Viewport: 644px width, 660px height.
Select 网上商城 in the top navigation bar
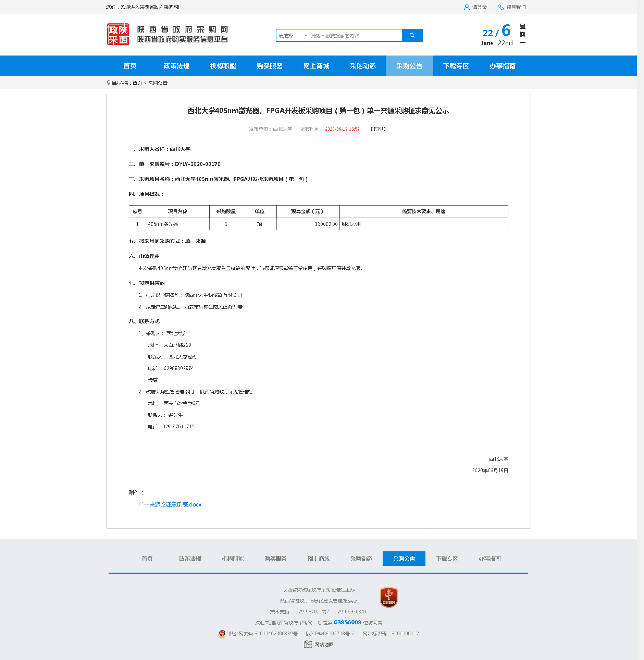click(316, 66)
